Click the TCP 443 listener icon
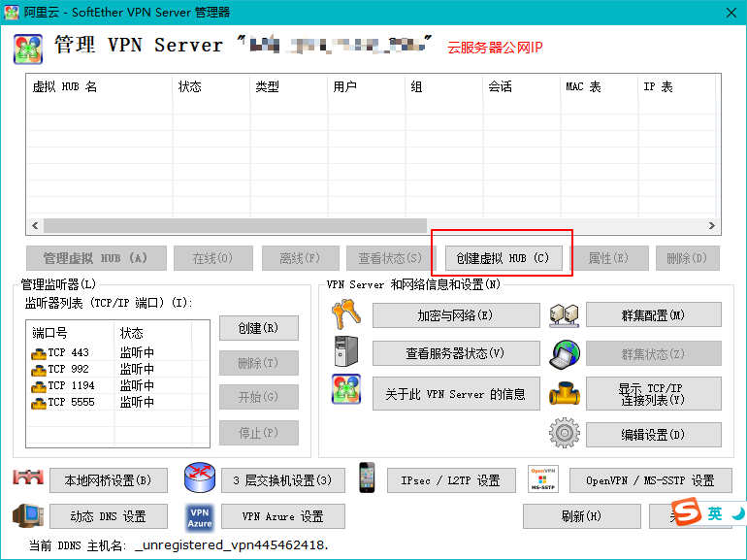This screenshot has width=747, height=560. pyautogui.click(x=39, y=353)
